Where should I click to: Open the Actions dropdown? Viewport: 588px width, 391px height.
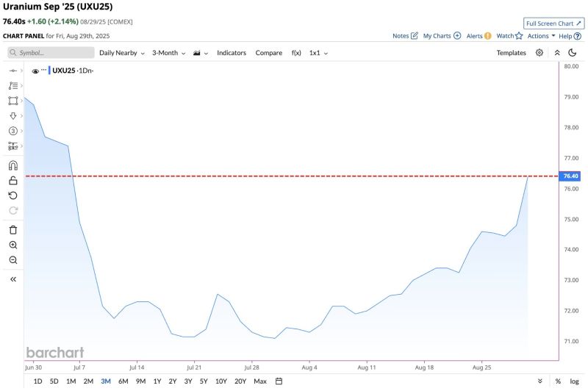[x=541, y=36]
